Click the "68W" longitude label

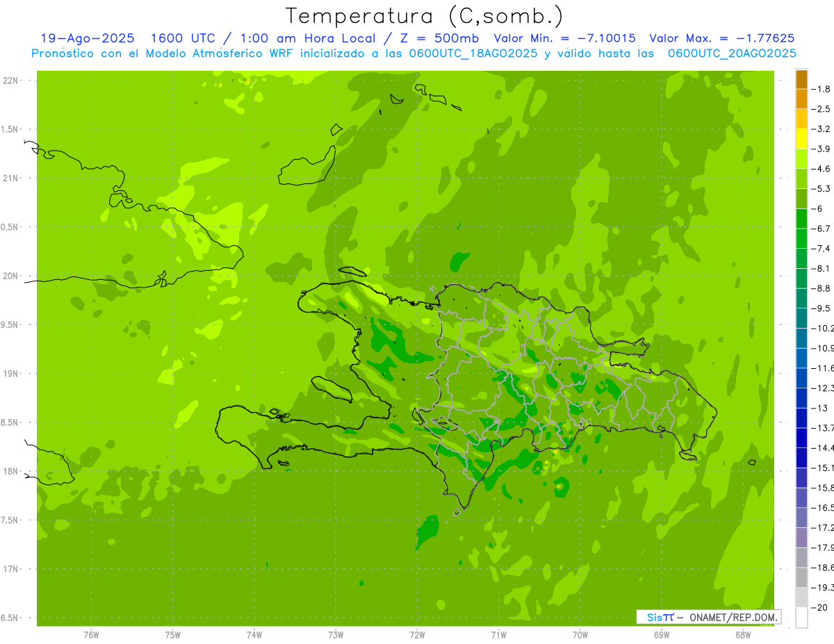[x=743, y=634]
